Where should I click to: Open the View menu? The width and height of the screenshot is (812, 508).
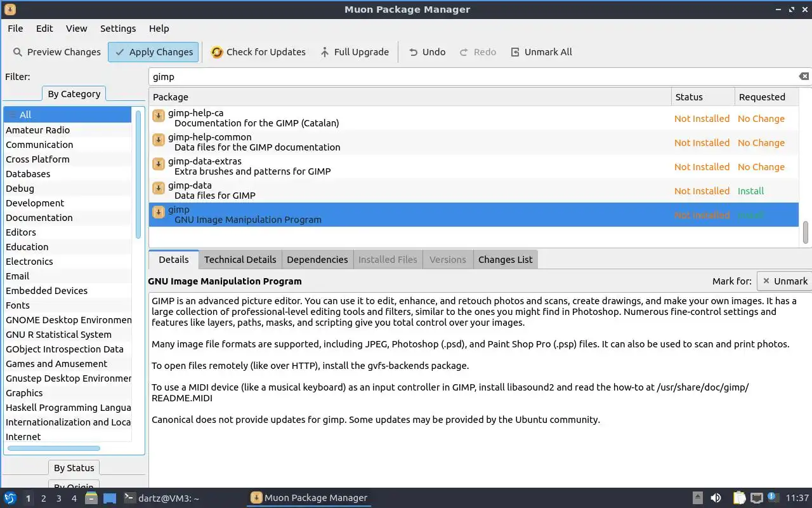click(x=77, y=29)
